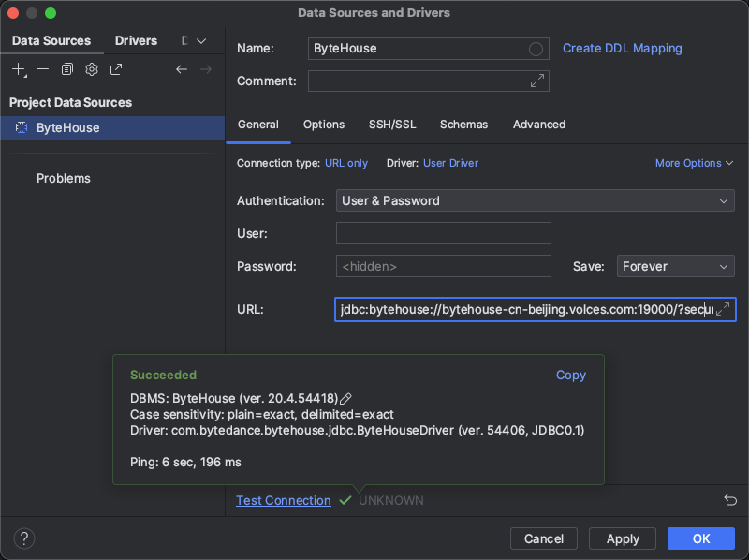The image size is (749, 560).
Task: Pick a color via Name field circle
Action: click(x=536, y=49)
